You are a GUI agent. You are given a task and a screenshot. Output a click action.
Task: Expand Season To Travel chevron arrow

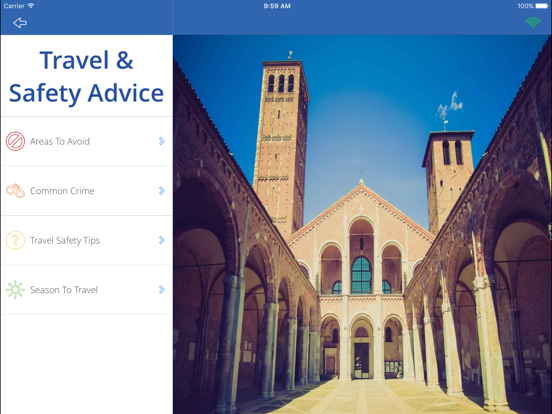pyautogui.click(x=162, y=290)
